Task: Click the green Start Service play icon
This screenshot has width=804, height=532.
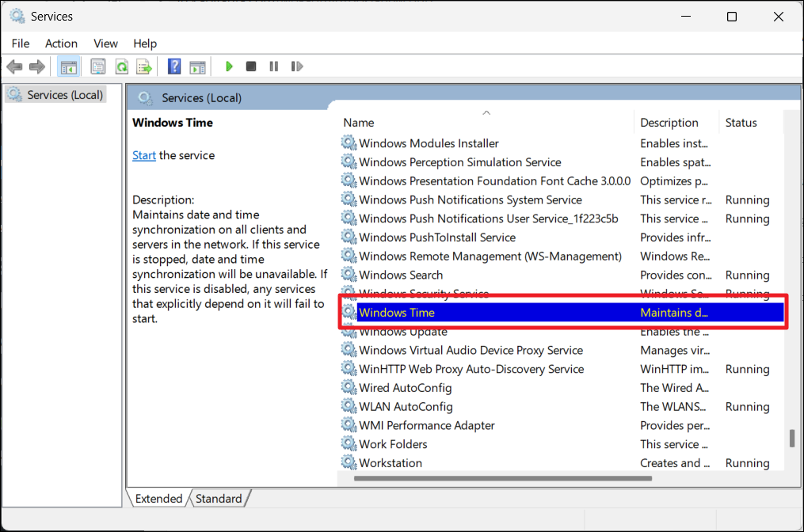Action: (229, 66)
